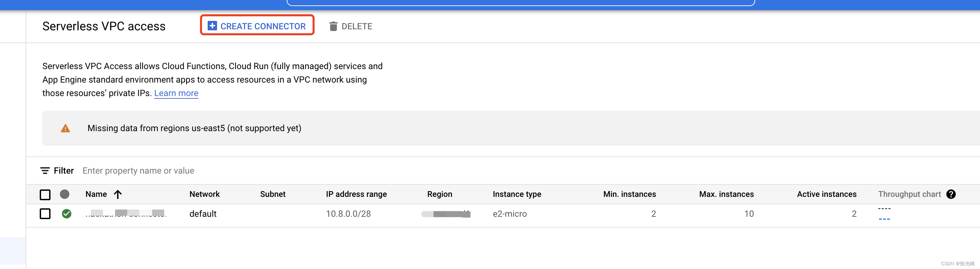This screenshot has width=980, height=269.
Task: Click the Create Connector plus icon
Action: [212, 26]
